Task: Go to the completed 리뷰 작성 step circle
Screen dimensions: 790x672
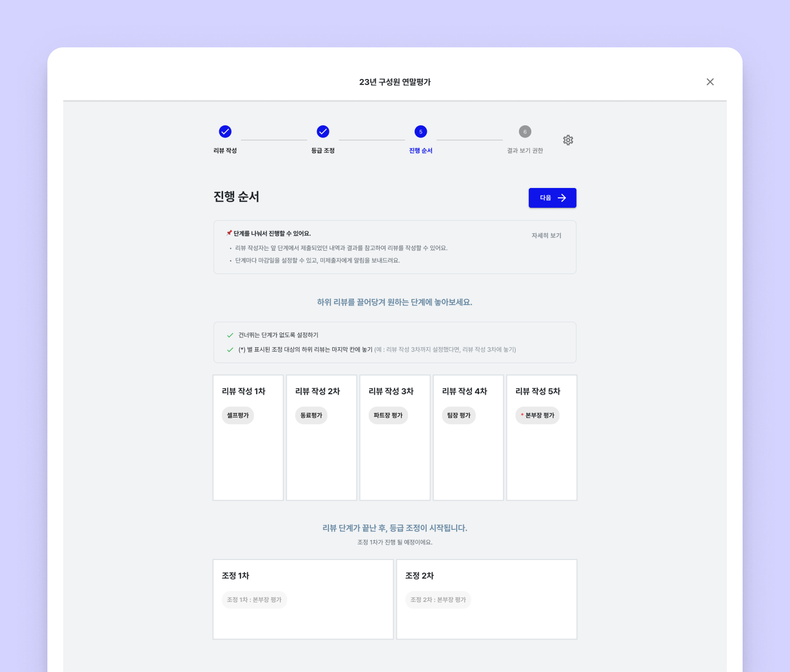Action: coord(225,132)
